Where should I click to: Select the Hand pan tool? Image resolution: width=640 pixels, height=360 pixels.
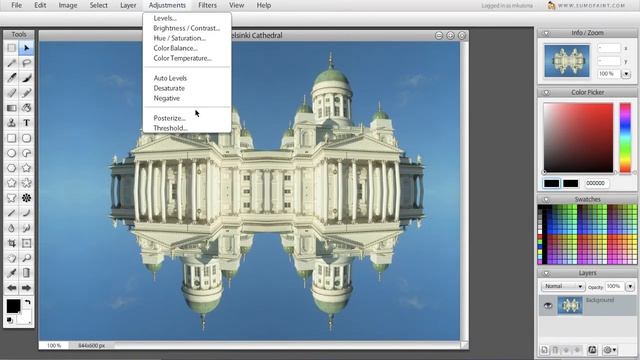tap(11, 258)
